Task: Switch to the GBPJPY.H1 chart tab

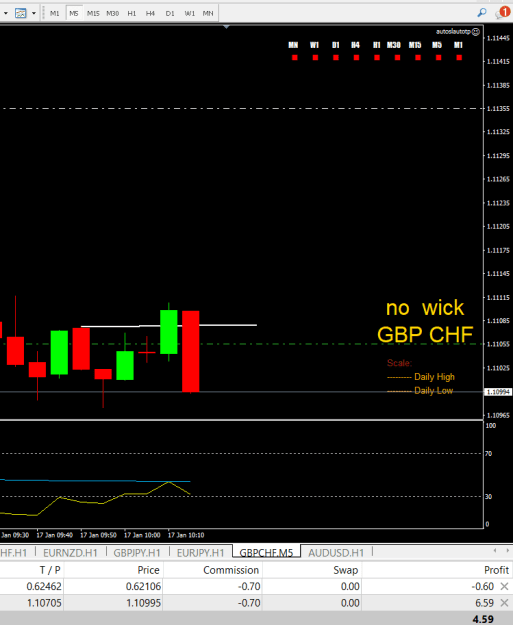Action: click(137, 553)
